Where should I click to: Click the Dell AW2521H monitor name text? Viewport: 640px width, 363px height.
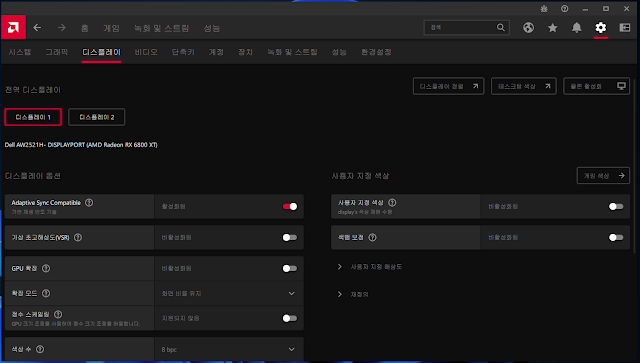click(x=81, y=145)
